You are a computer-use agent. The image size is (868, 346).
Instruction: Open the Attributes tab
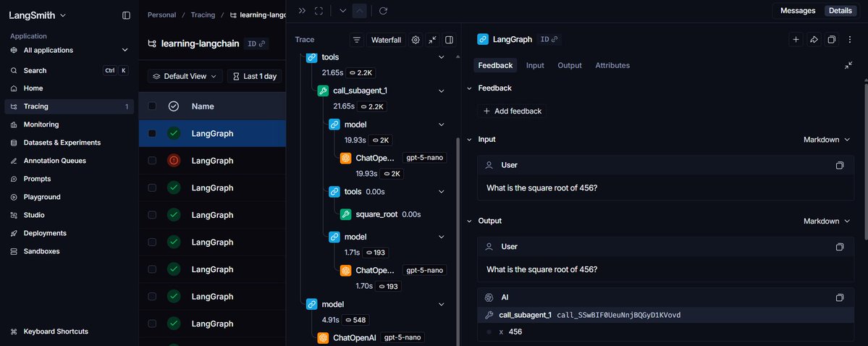click(612, 65)
